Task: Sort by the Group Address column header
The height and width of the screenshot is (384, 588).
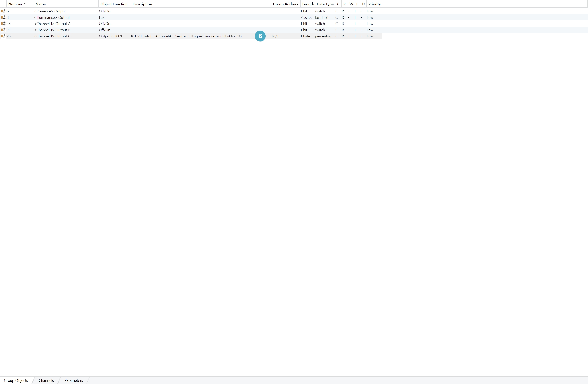Action: click(285, 4)
